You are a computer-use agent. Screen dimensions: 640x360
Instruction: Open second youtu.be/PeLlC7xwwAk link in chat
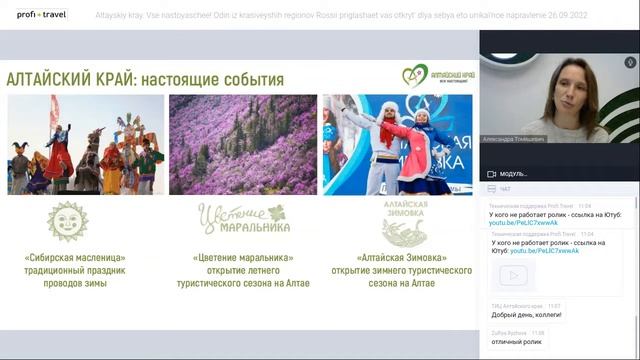point(544,251)
